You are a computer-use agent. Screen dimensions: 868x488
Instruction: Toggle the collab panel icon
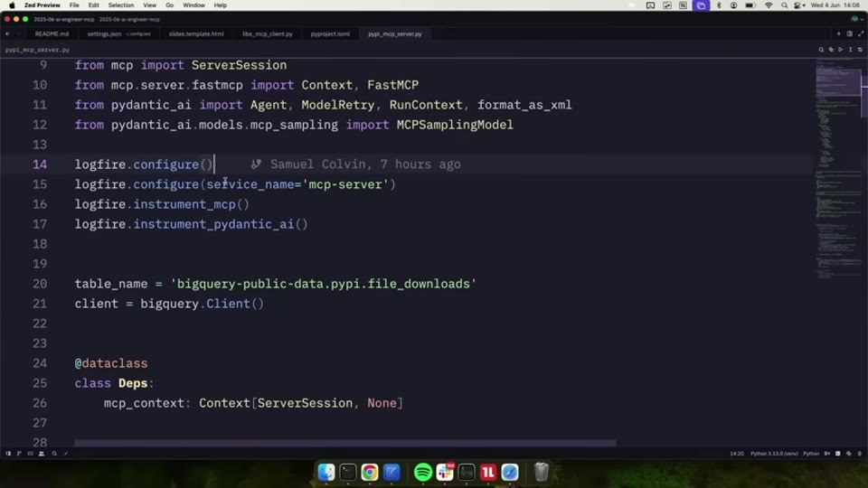coord(42,454)
